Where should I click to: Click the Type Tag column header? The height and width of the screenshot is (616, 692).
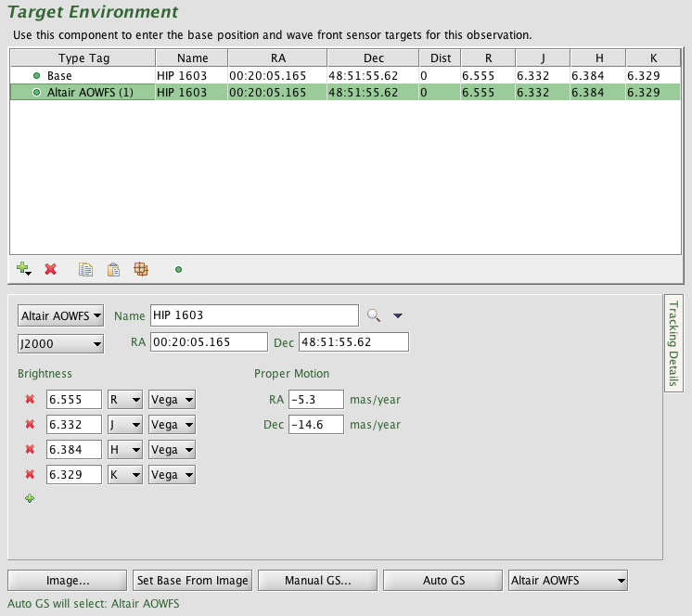coord(83,58)
